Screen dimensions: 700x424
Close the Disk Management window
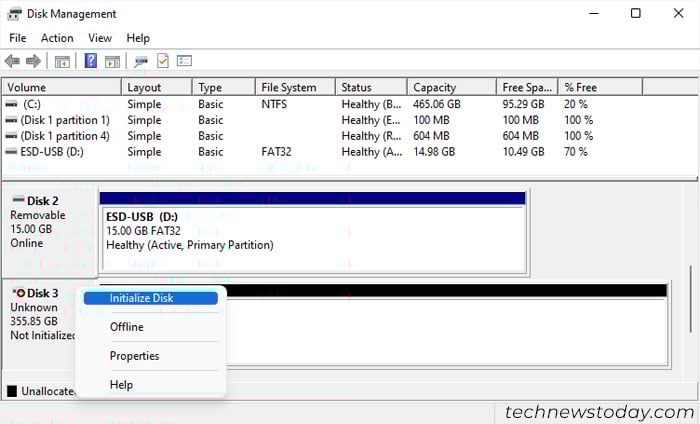click(678, 13)
